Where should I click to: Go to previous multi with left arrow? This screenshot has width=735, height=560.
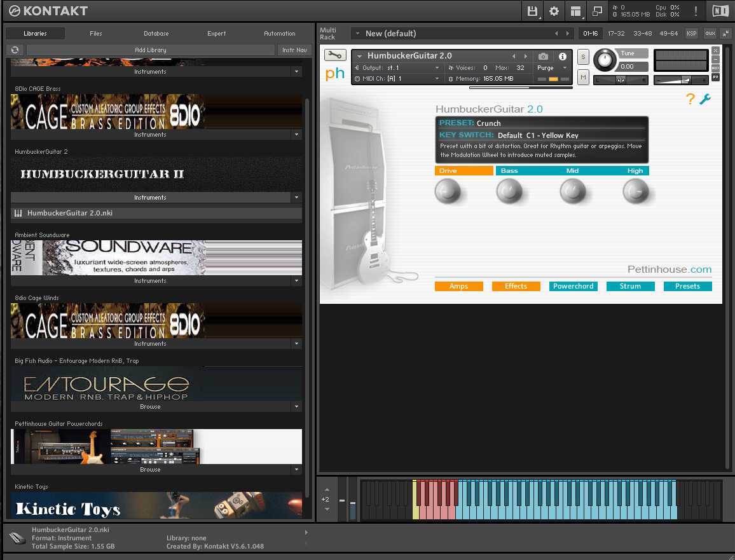coord(556,33)
